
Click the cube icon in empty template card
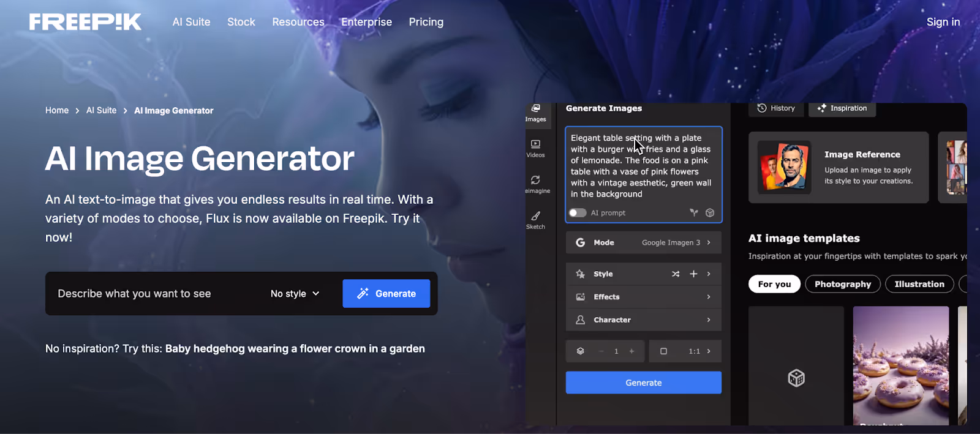[x=796, y=378]
